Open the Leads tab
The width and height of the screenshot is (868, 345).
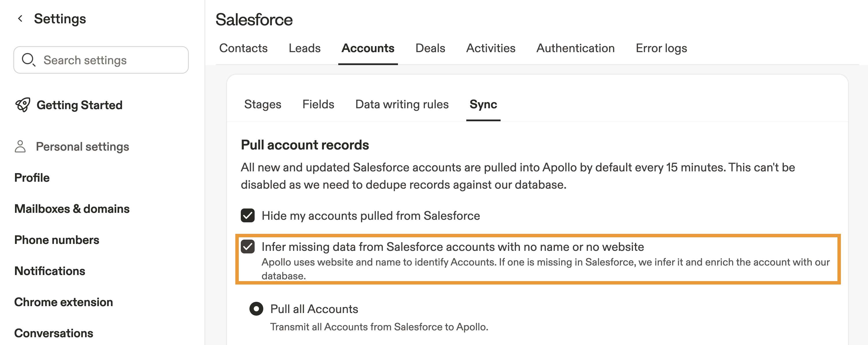[304, 48]
